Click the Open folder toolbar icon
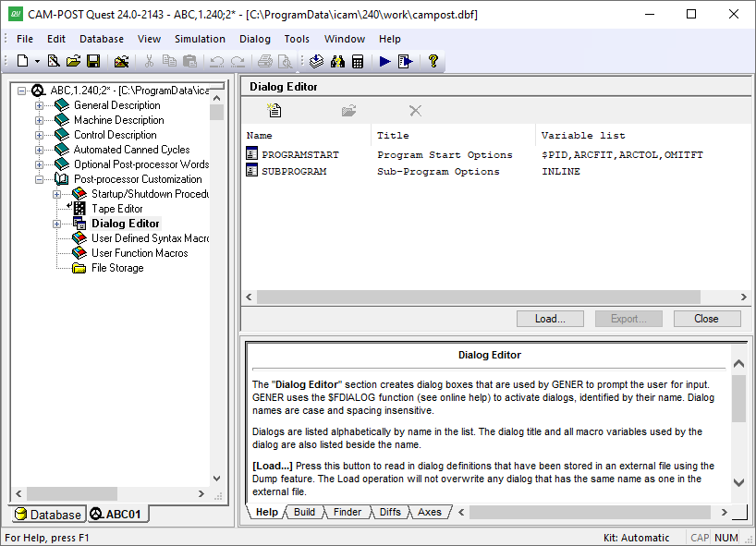 73,61
